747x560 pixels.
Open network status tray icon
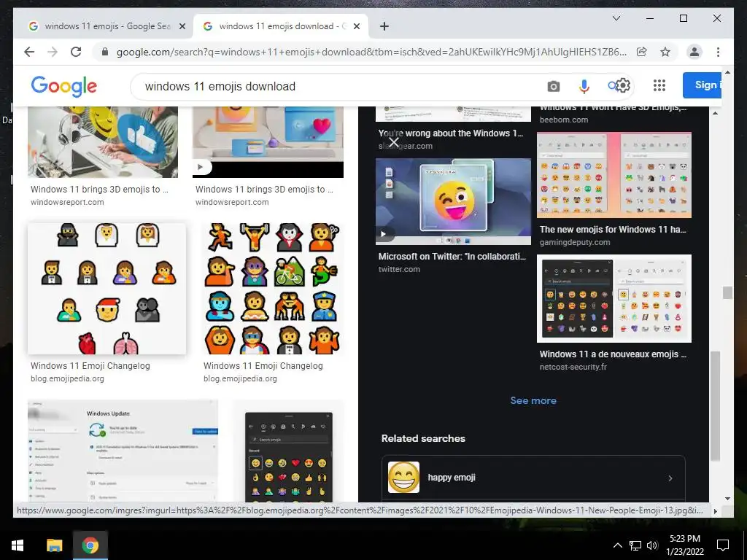tap(635, 545)
